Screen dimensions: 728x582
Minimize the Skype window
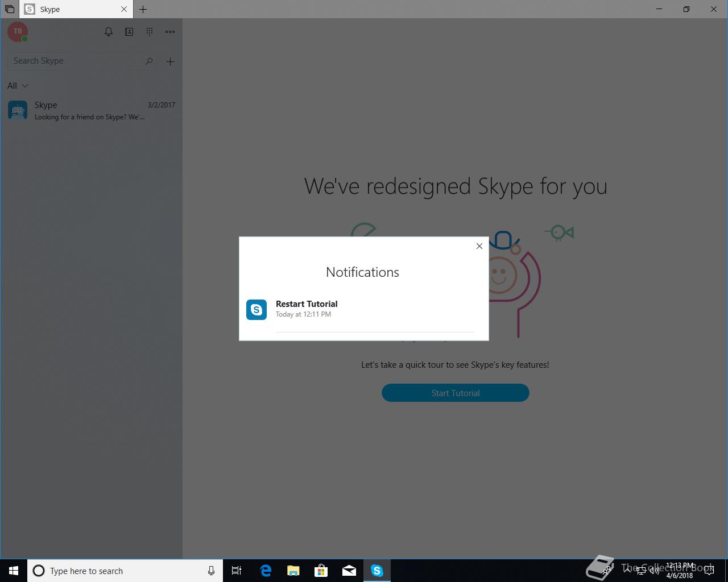[x=659, y=9]
